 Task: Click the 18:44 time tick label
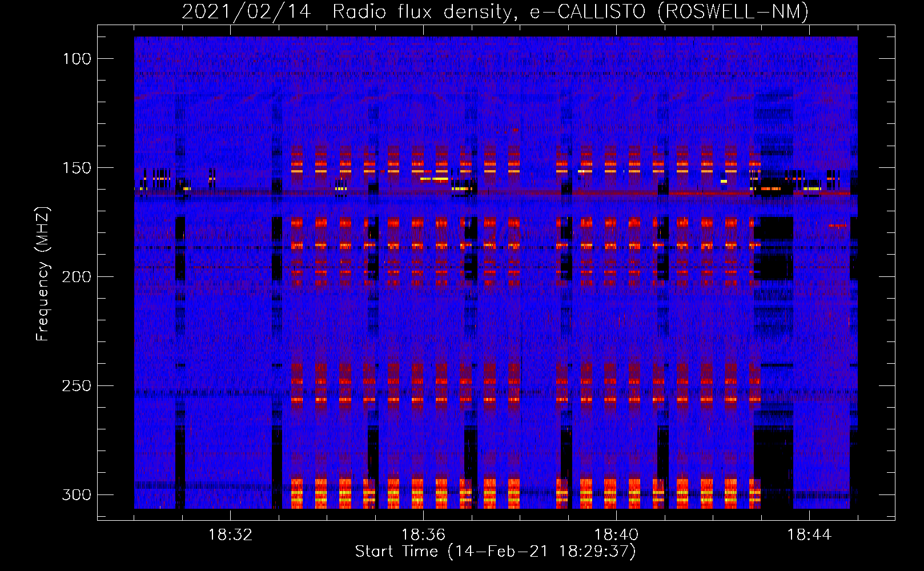point(809,535)
